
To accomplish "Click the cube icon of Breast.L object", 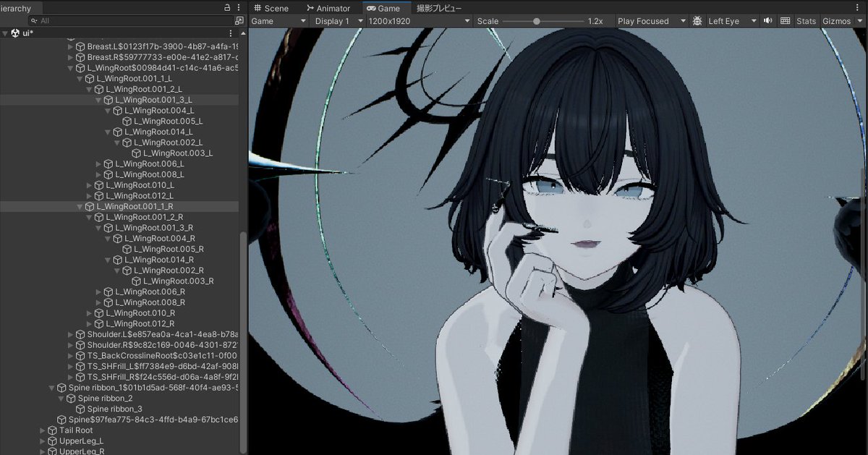I will (x=80, y=46).
